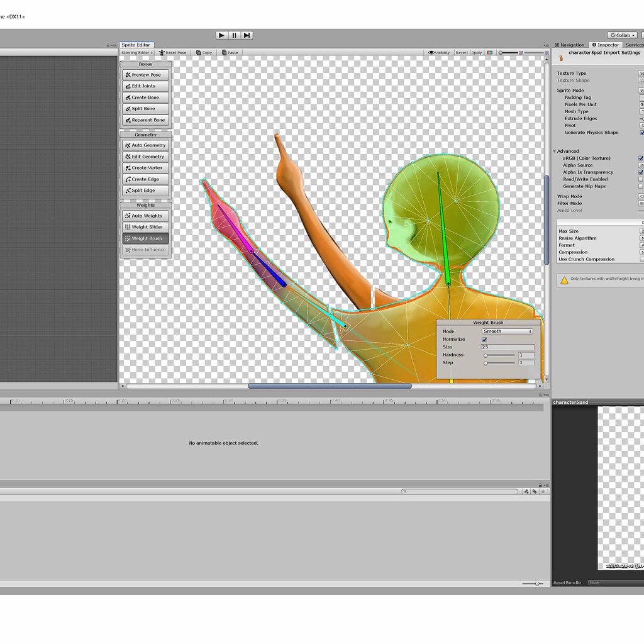Viewport: 644px width, 644px height.
Task: Click the Apply button in the toolbar
Action: tap(476, 52)
